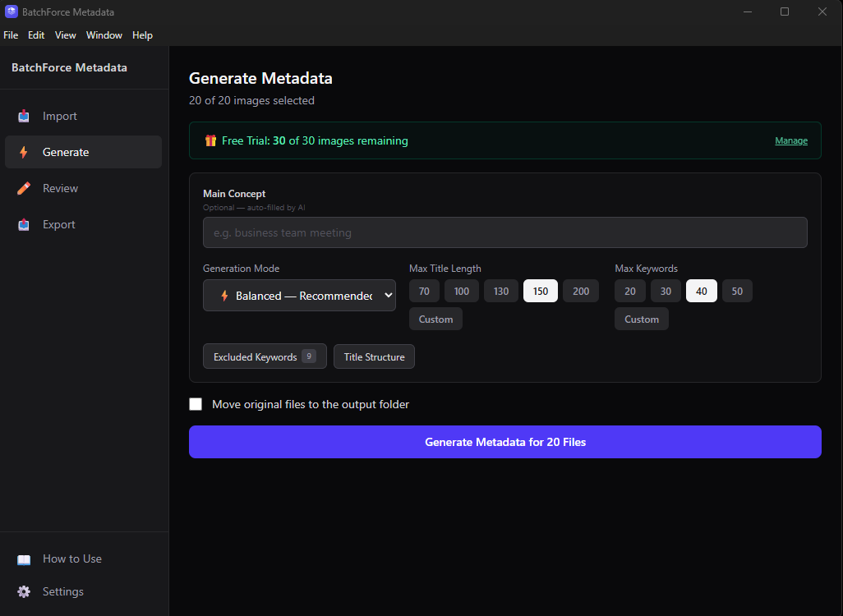Open the File menu
843x616 pixels.
click(11, 35)
